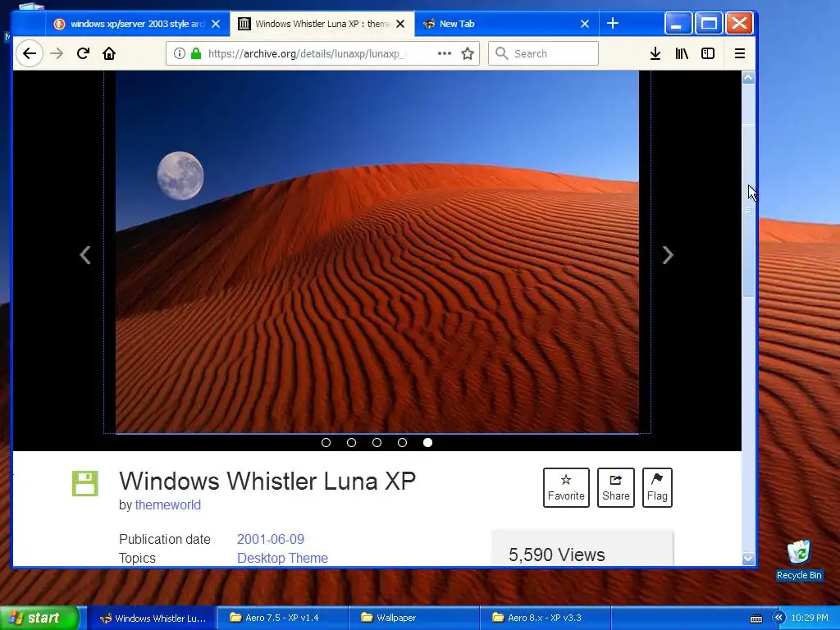
Task: Click the Recycle Bin desktop icon
Action: click(x=799, y=559)
